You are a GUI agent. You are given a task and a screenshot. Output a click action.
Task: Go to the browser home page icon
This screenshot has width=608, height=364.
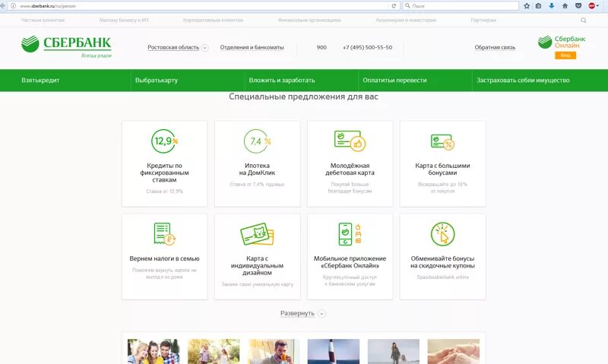point(565,6)
